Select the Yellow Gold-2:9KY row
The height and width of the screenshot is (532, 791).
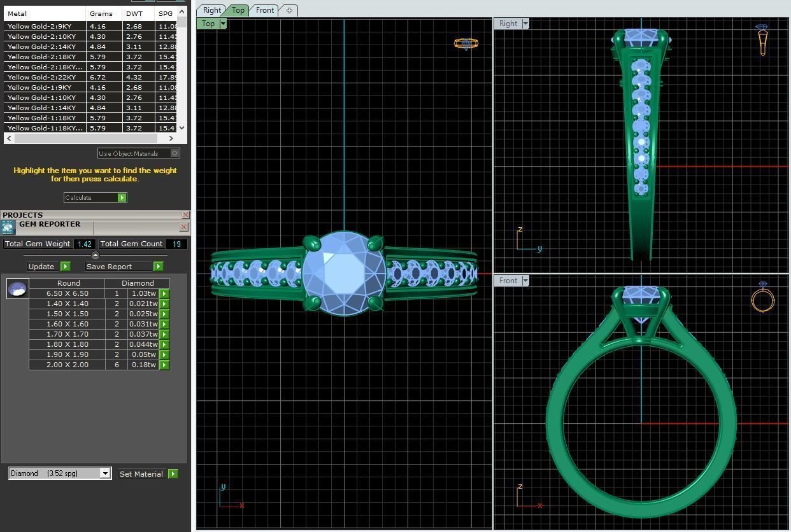90,26
